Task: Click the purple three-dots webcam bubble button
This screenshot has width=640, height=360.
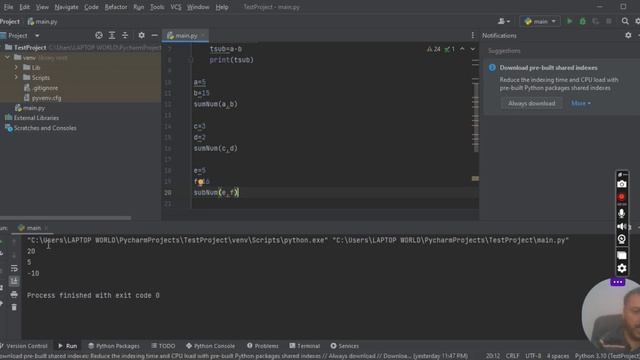Action: click(x=618, y=282)
